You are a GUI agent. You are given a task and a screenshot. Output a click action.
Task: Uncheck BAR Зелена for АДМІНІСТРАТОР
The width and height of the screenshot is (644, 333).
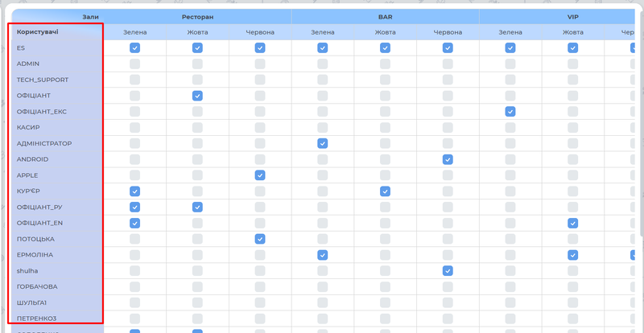coord(322,143)
